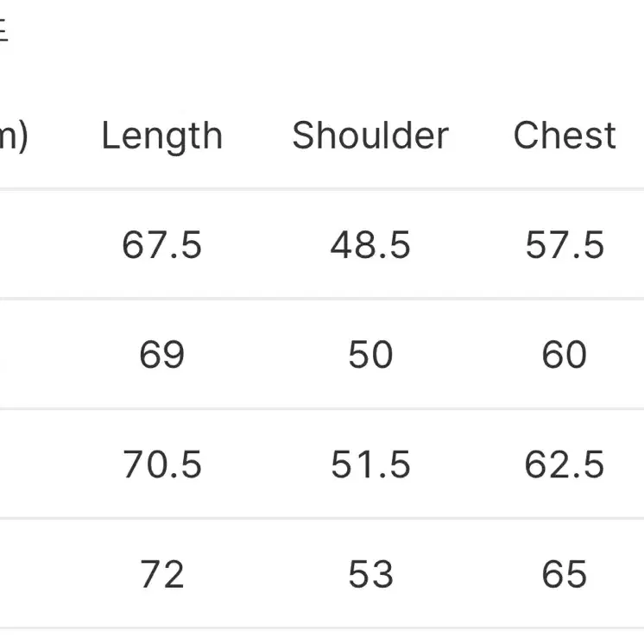
Task: Select the 60 chest cell
Action: tap(565, 355)
